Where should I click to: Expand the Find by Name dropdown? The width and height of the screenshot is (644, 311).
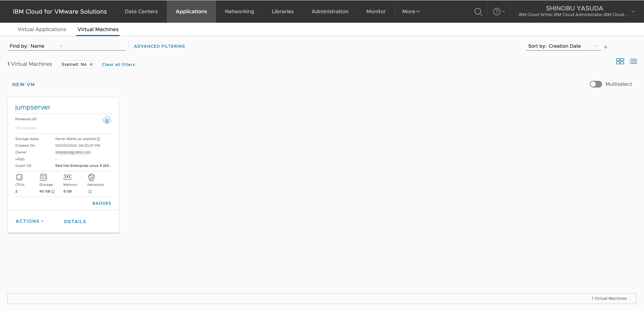coord(61,46)
